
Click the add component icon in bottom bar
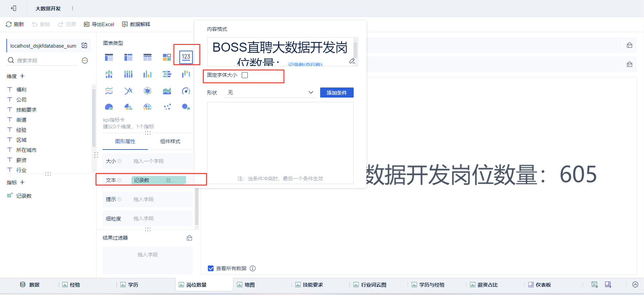click(x=595, y=285)
